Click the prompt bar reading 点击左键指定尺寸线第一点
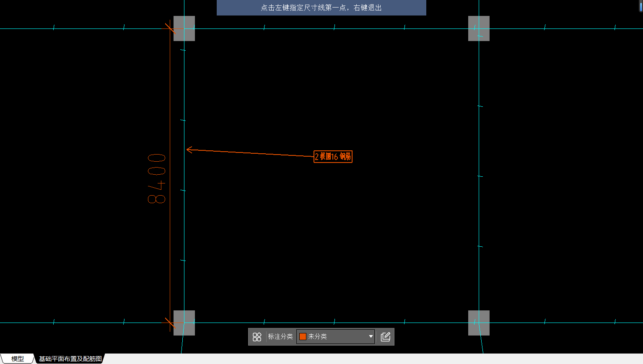The image size is (643, 364). (x=321, y=8)
